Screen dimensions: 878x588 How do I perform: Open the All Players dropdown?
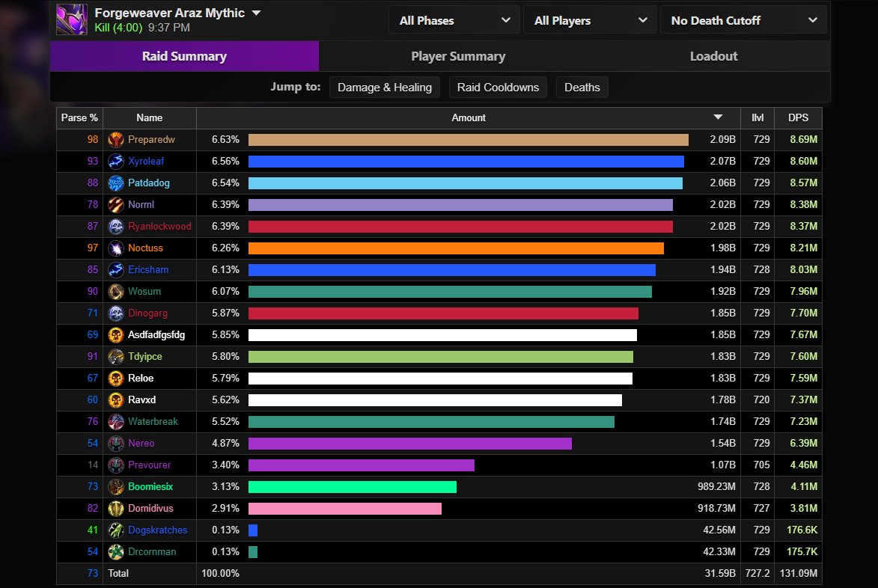(x=590, y=21)
